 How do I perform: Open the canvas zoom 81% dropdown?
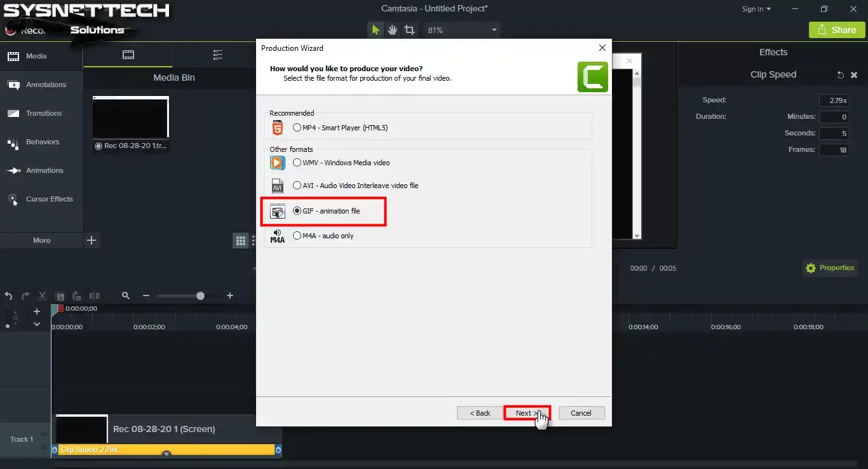pos(462,30)
